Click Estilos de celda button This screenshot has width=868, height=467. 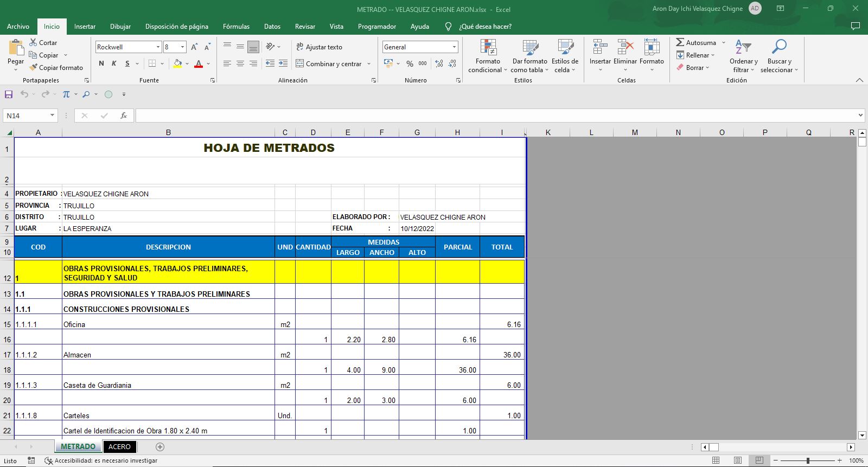coord(565,56)
